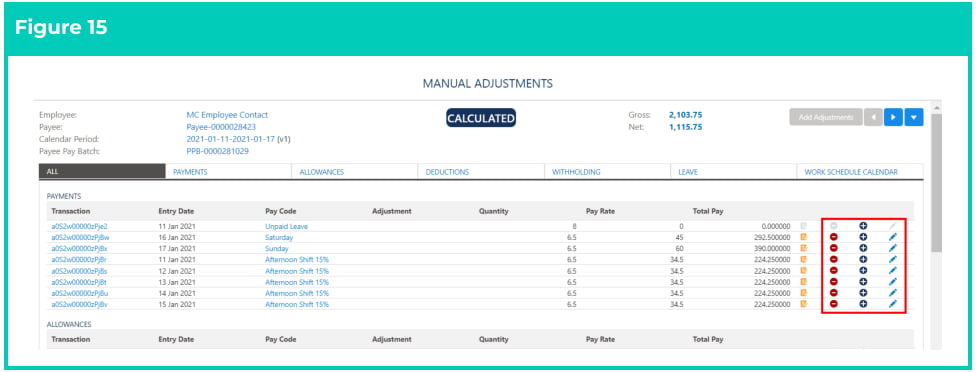Image resolution: width=976 pixels, height=372 pixels.
Task: Click plus icon for 14 Jan Afternoon Shift
Action: (x=863, y=293)
